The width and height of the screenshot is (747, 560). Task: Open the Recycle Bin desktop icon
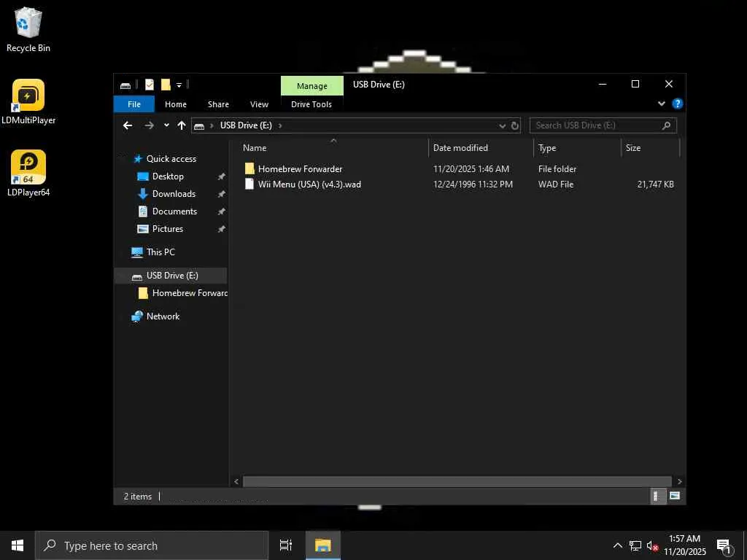pos(28,29)
